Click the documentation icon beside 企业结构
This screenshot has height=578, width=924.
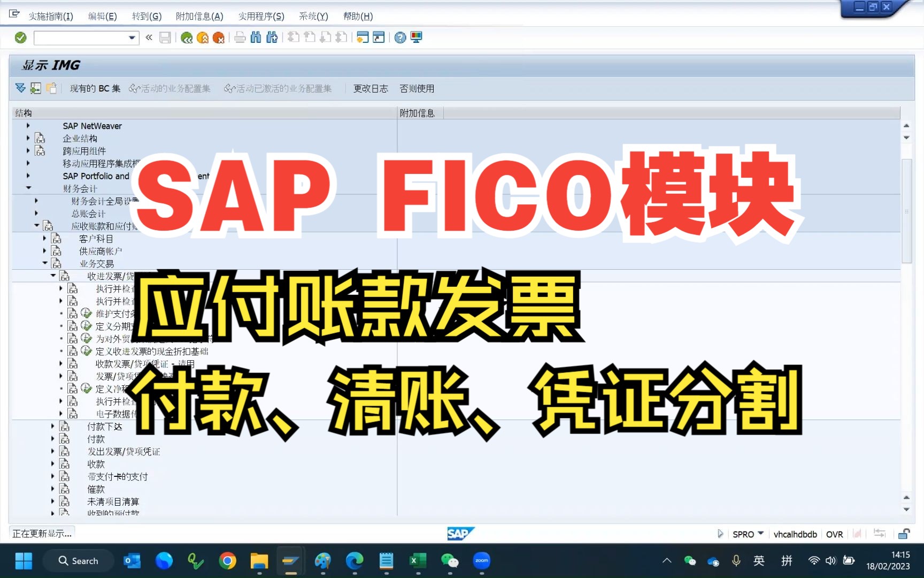tap(40, 138)
